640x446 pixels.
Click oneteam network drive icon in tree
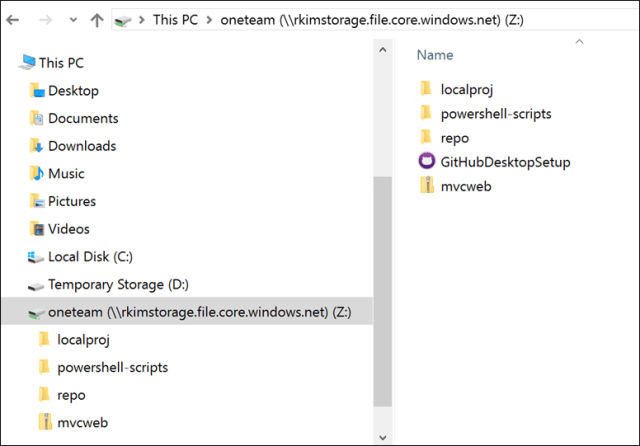pyautogui.click(x=36, y=313)
